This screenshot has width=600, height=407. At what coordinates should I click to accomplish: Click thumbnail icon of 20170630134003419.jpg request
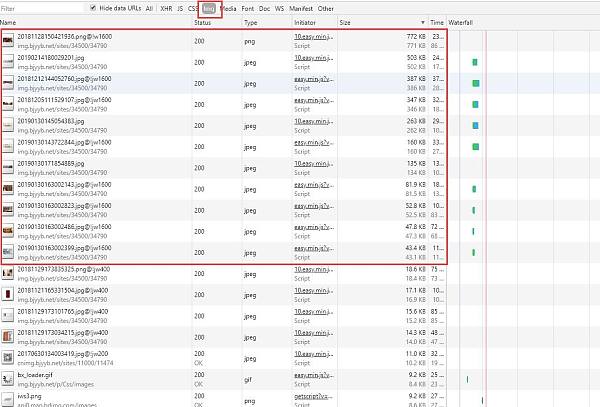pos(9,358)
